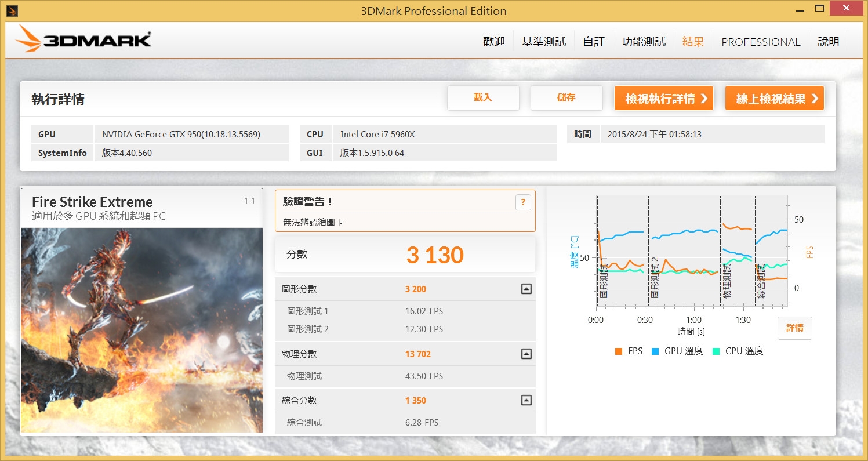Click the overall score 3 130
Screen dimensions: 868x461
pos(435,255)
